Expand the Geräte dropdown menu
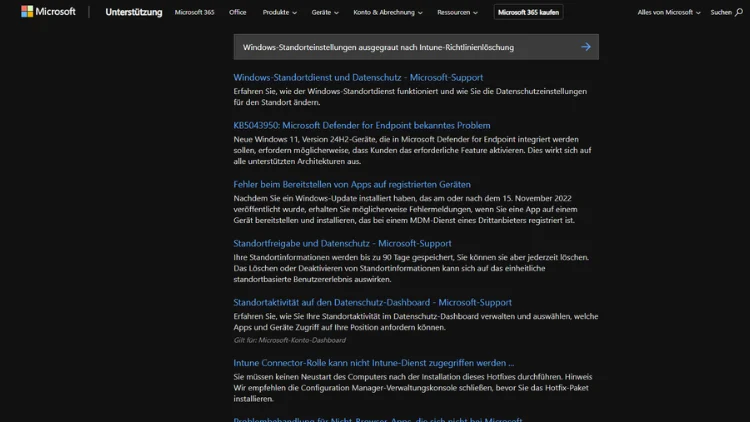 click(x=325, y=12)
